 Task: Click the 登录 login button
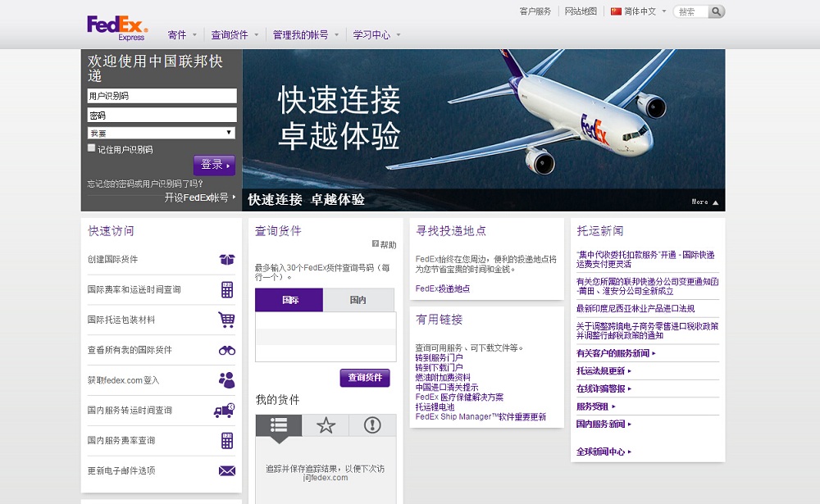214,165
